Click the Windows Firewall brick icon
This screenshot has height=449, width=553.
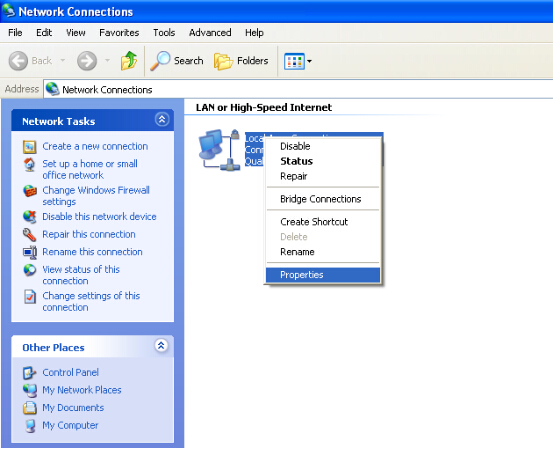point(30,191)
